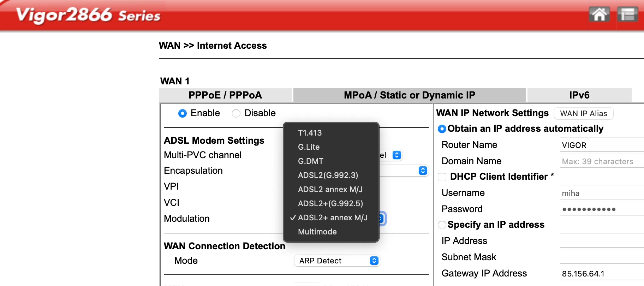This screenshot has height=286, width=644.
Task: Switch to the IPv6 tab
Action: click(x=579, y=95)
